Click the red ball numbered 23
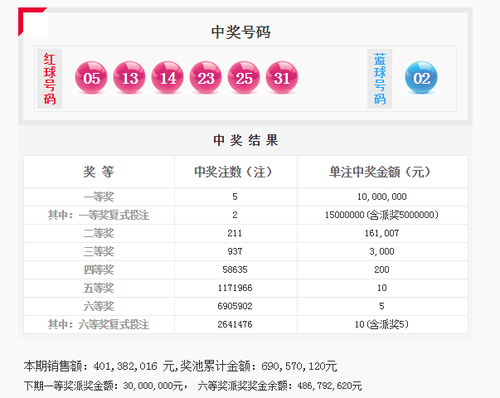 pos(206,77)
